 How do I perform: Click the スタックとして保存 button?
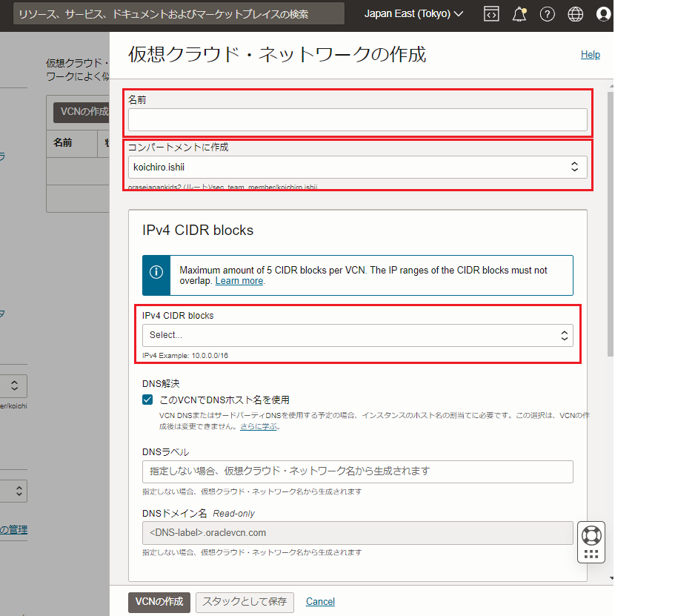click(x=245, y=601)
